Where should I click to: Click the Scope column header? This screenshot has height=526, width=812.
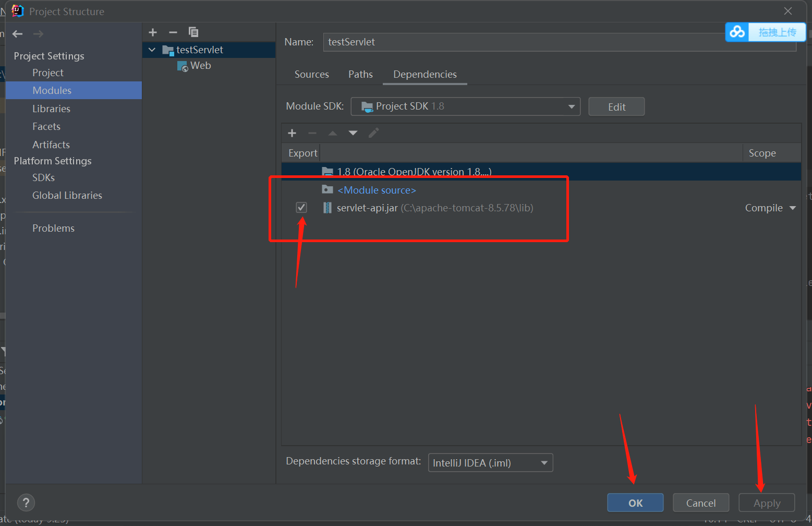click(x=772, y=153)
